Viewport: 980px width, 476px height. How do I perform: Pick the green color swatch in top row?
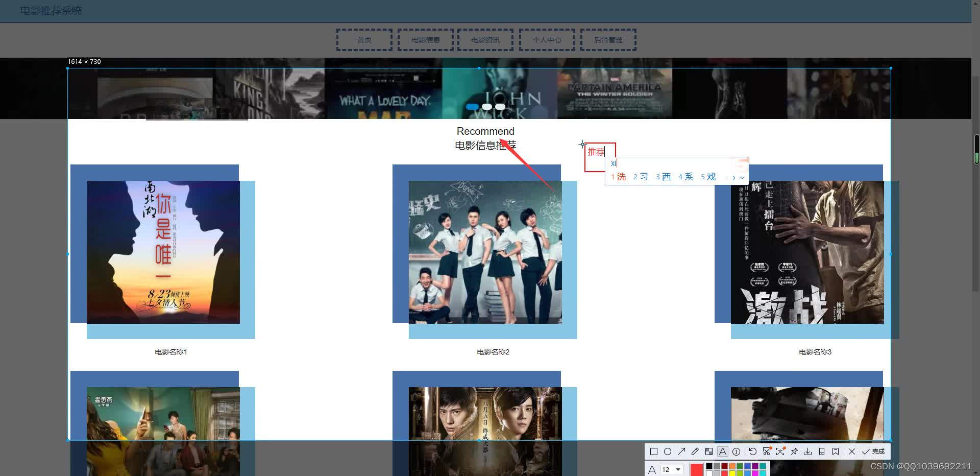[x=740, y=466]
